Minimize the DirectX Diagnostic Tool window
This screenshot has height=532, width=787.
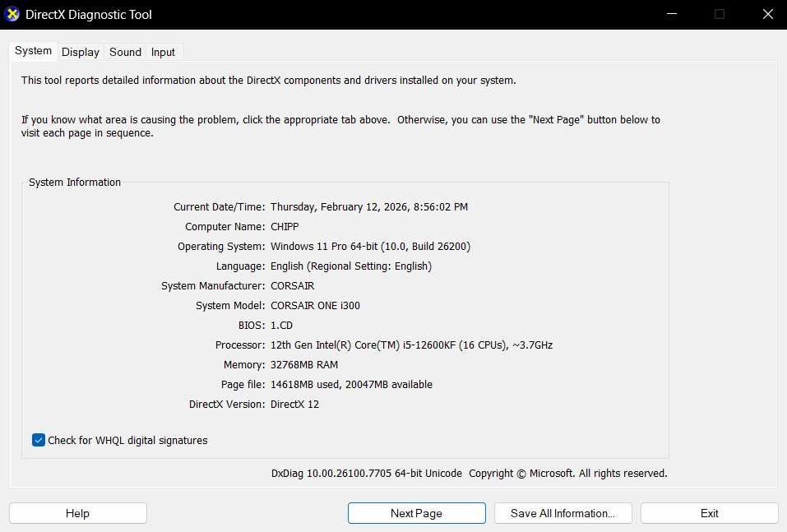pyautogui.click(x=672, y=14)
